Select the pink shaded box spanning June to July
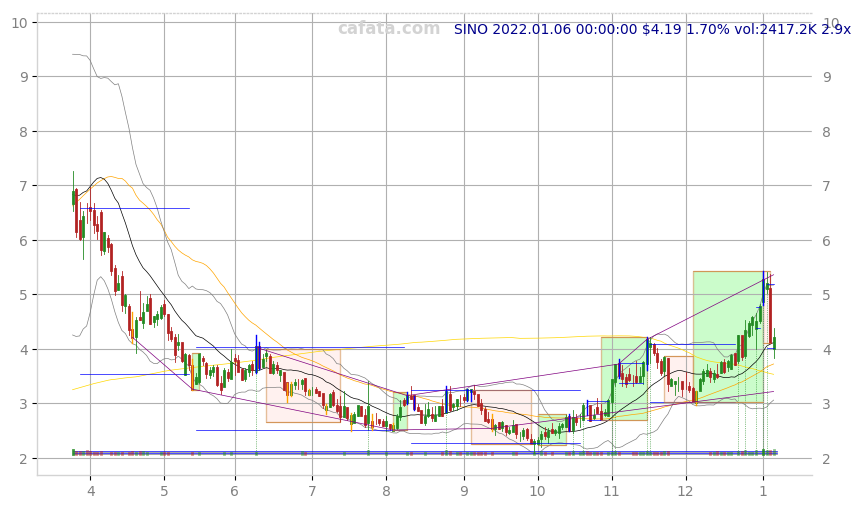Screen dimensions: 861x509 pyautogui.click(x=304, y=386)
